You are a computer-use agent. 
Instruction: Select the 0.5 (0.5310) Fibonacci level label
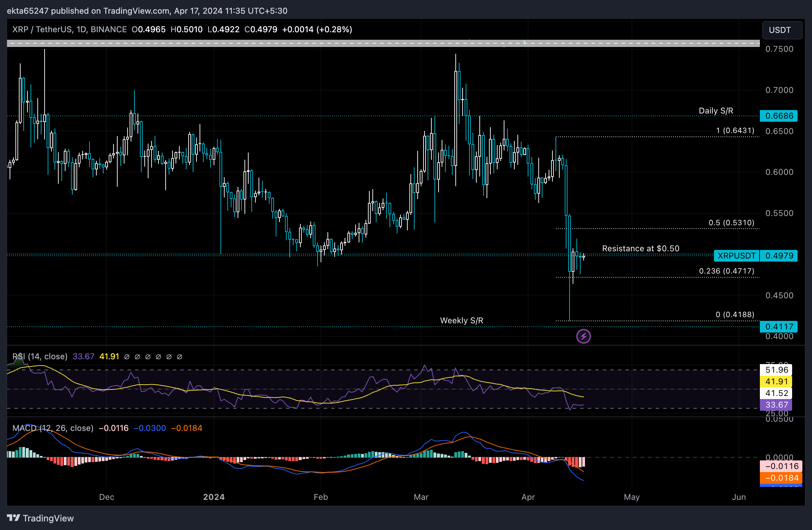click(x=731, y=223)
